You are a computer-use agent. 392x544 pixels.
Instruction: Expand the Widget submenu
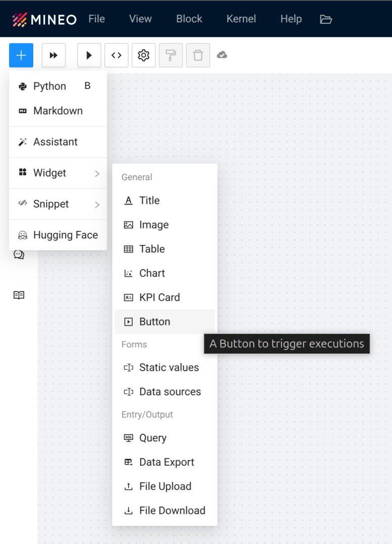pos(58,173)
